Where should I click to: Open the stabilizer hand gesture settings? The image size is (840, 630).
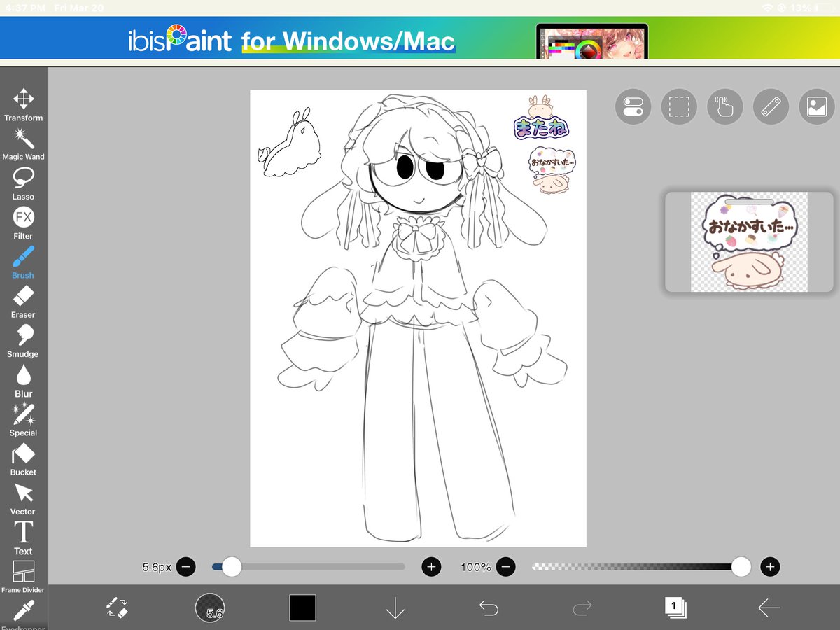pyautogui.click(x=725, y=106)
